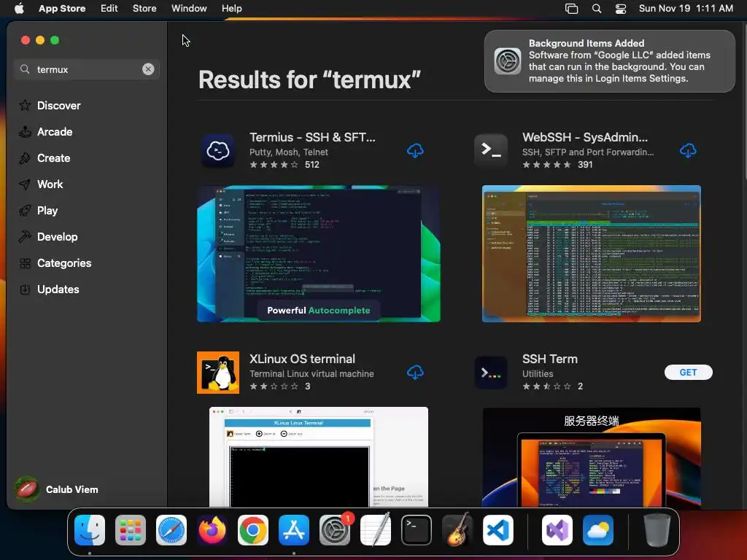Open the Window menu
The image size is (747, 560).
189,8
